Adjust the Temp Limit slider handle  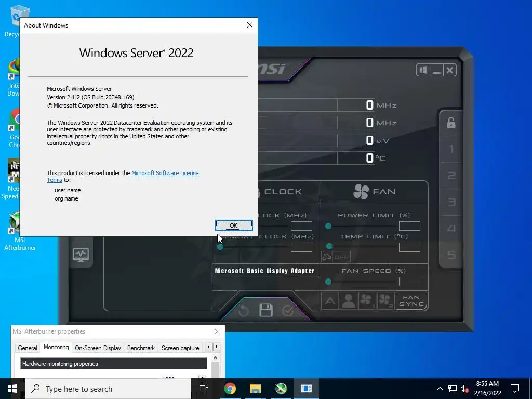tap(329, 247)
